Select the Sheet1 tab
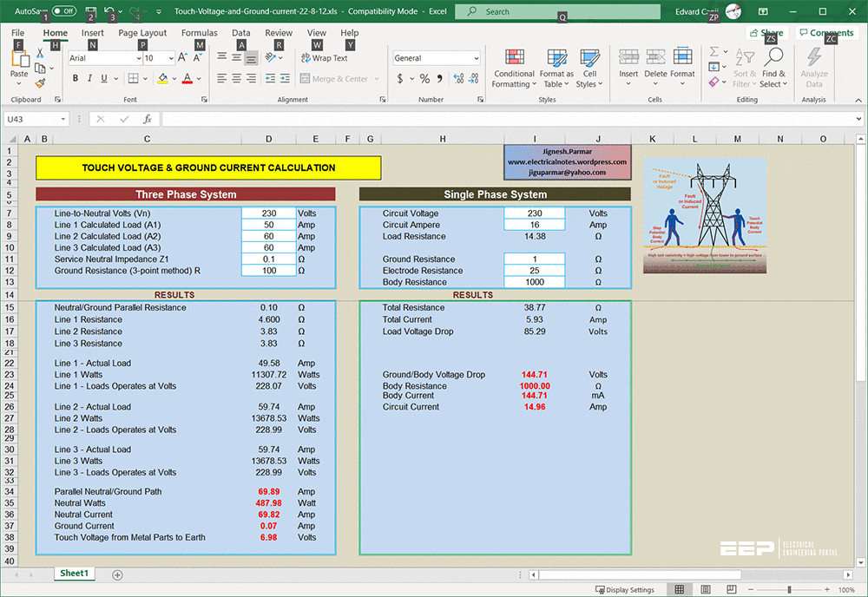This screenshot has height=597, width=868. tap(74, 574)
